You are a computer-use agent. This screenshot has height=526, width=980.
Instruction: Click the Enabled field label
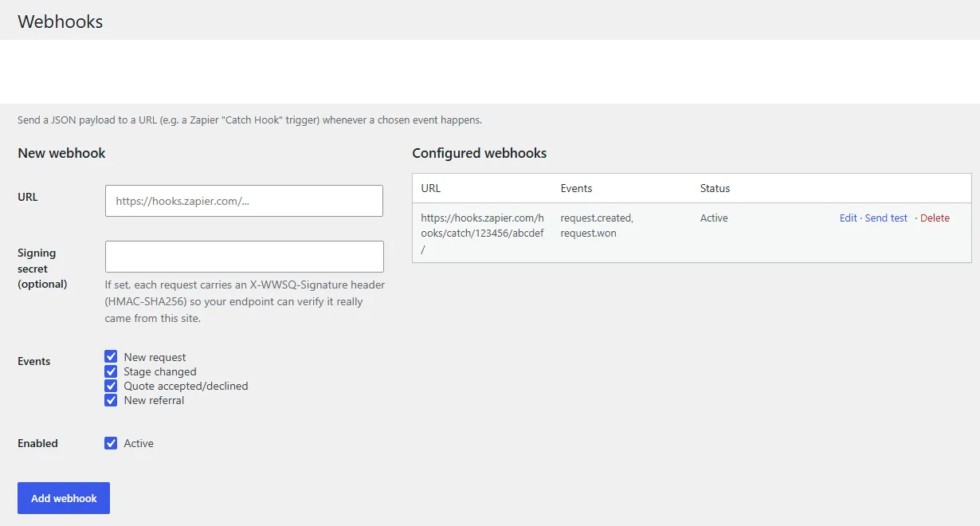[37, 443]
